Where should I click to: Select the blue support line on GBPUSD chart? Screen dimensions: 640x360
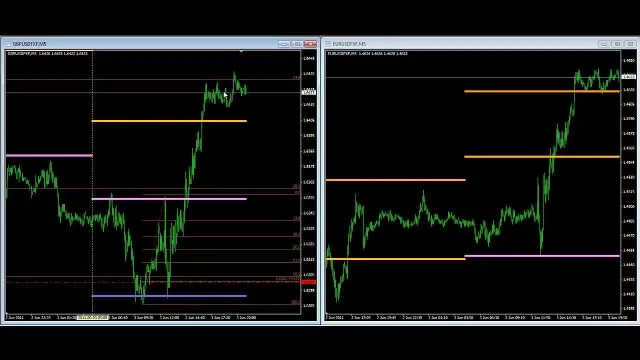tap(169, 296)
